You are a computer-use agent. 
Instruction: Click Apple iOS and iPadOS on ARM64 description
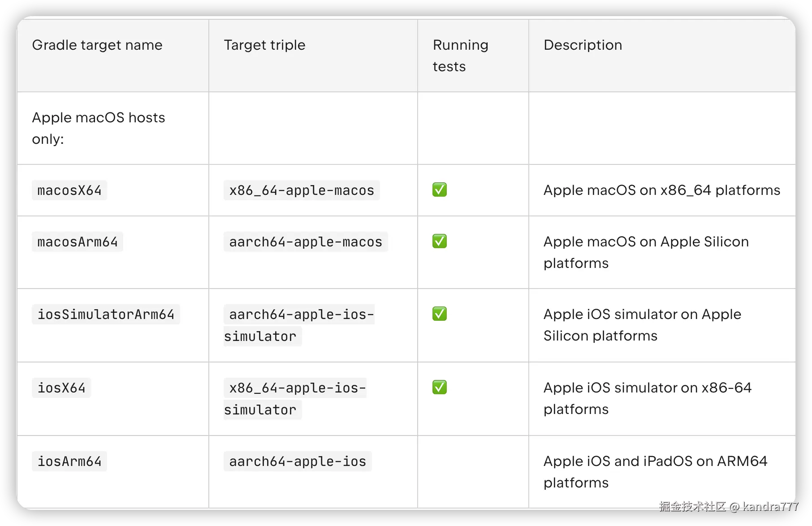click(655, 472)
